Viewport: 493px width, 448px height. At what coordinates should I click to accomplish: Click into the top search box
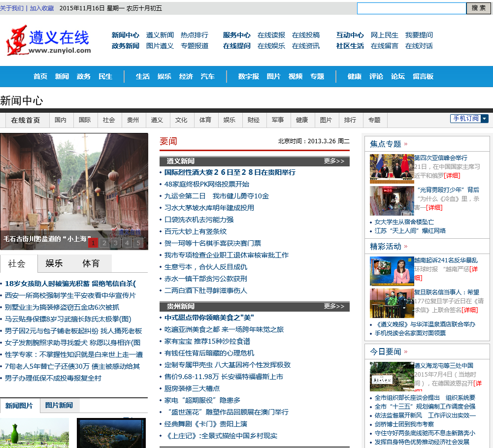point(411,8)
